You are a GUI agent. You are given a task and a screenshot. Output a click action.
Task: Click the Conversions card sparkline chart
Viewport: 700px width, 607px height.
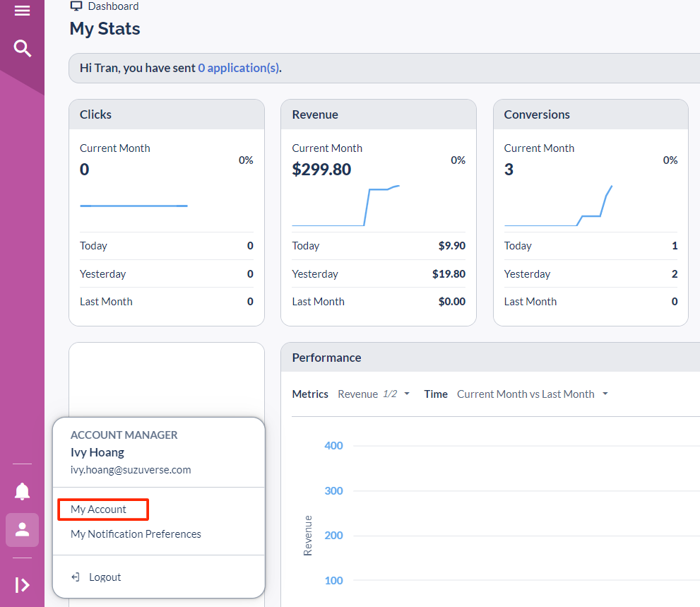(558, 206)
